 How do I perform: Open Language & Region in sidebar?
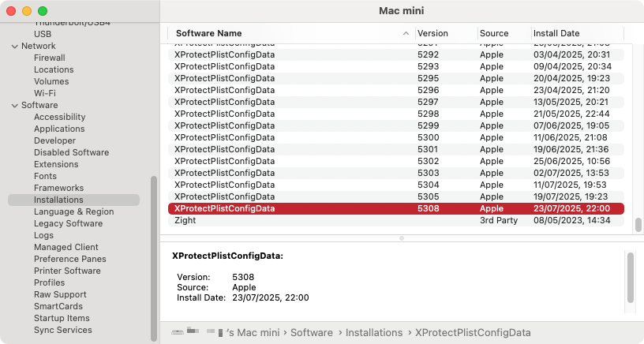click(x=74, y=211)
